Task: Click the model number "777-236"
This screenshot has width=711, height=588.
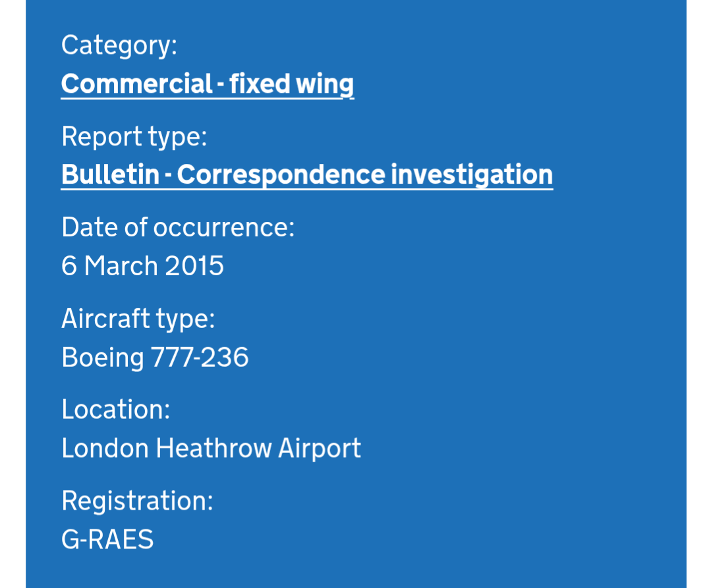Action: 200,358
